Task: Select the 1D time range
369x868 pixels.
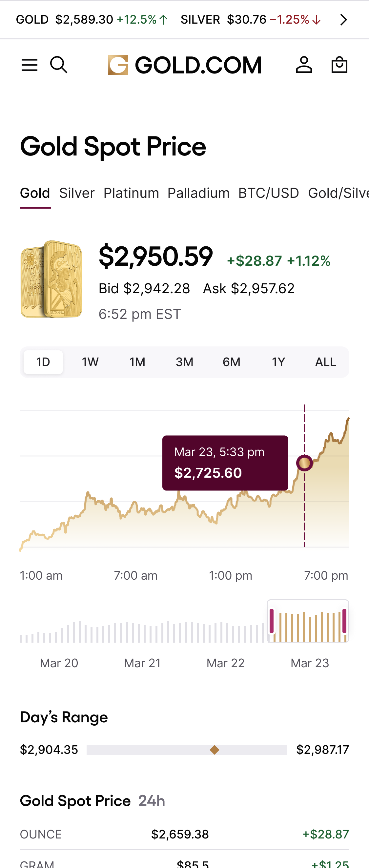Action: (43, 362)
